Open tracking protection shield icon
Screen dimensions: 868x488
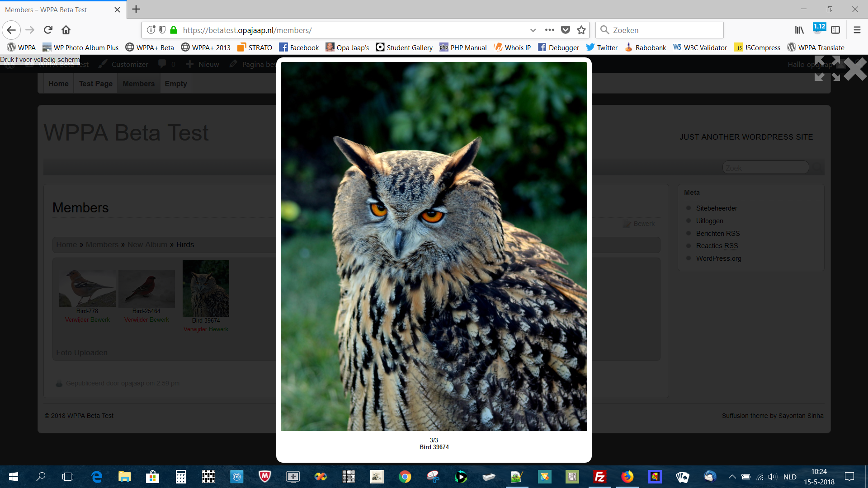(x=162, y=30)
